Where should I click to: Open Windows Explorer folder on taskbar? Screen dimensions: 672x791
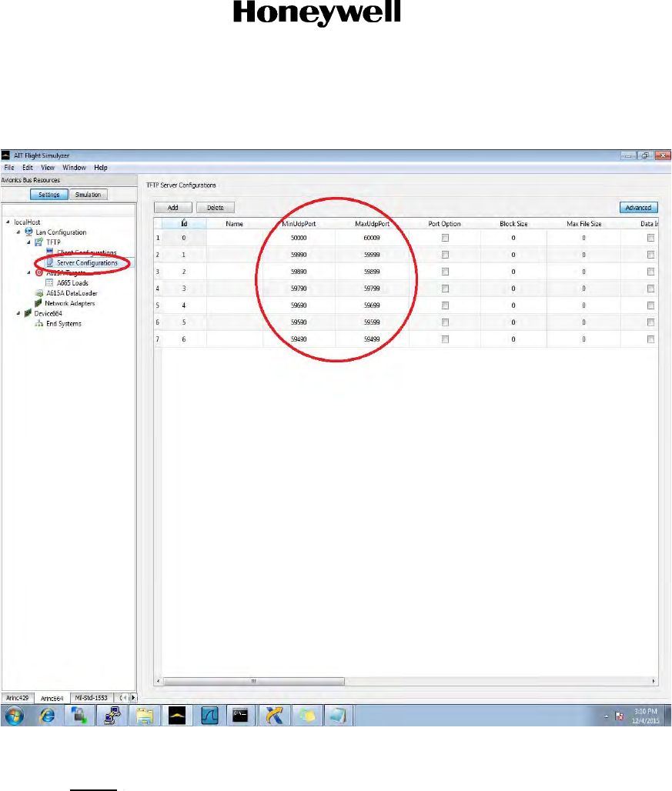144,716
